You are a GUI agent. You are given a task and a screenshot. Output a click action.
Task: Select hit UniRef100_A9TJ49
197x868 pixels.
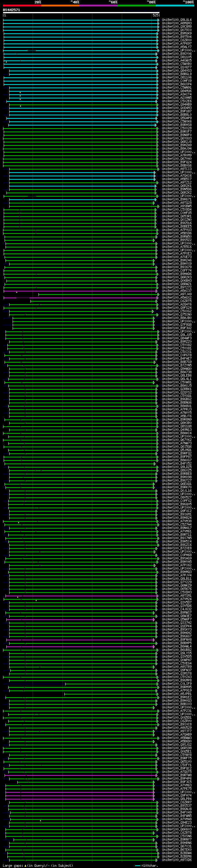[176, 294]
